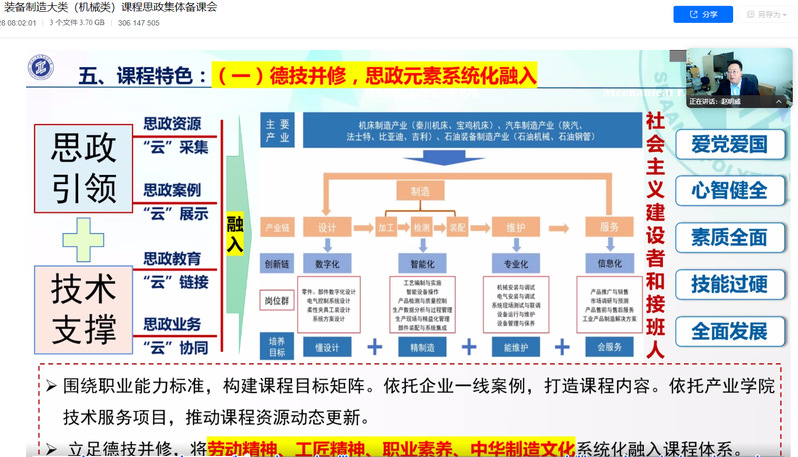The image size is (798, 457).
Task: Click the meeting ID 306 147 505
Action: coord(138,23)
